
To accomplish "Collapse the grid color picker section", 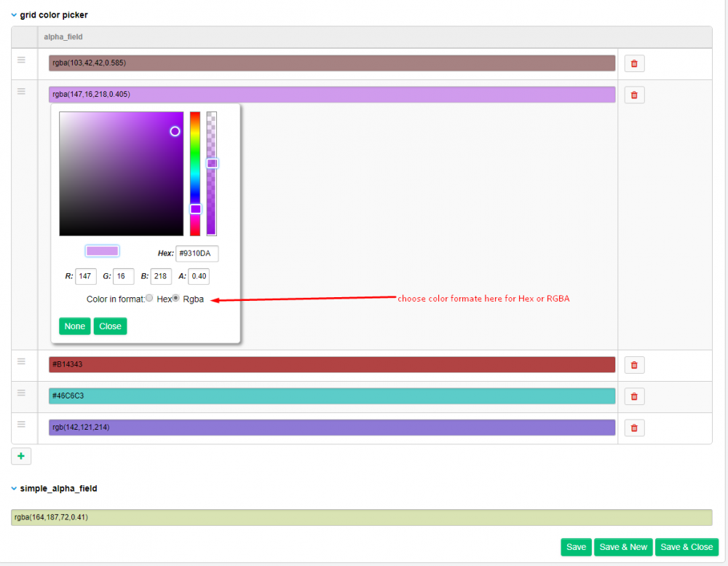I will (14, 15).
